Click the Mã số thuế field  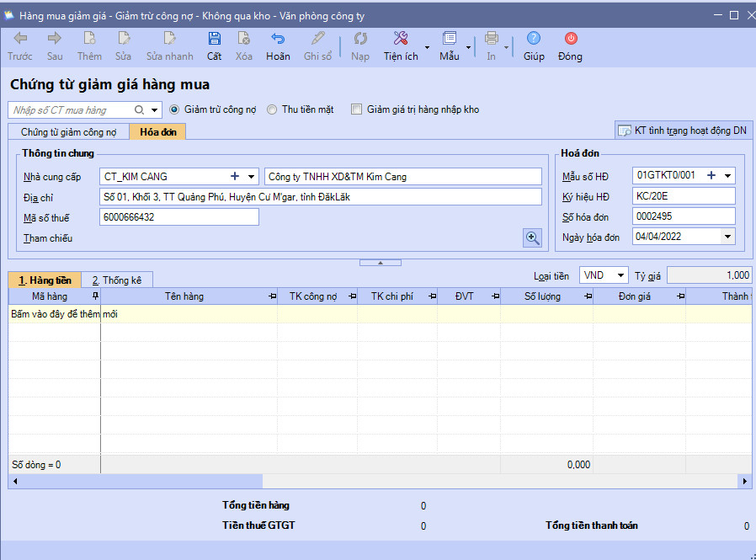[179, 217]
